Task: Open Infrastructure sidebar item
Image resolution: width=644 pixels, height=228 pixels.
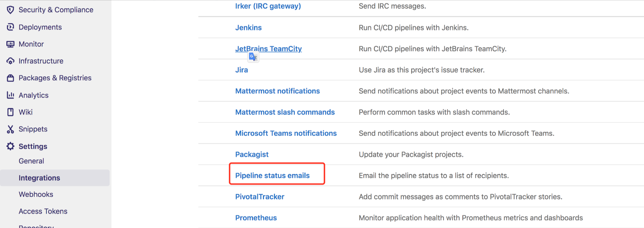Action: pos(41,61)
